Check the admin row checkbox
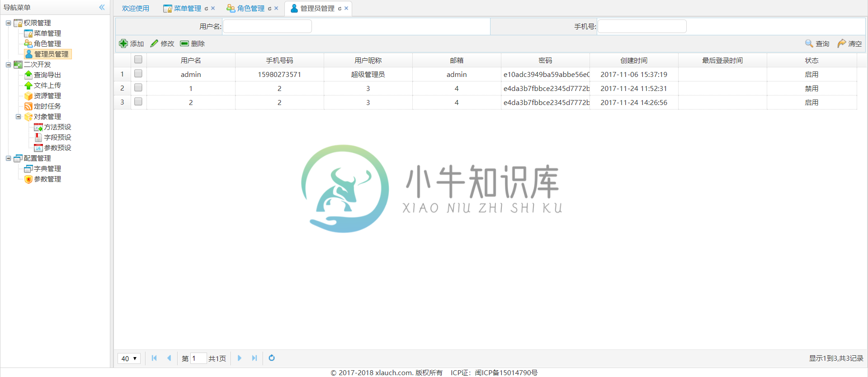Image resolution: width=868 pixels, height=377 pixels. 138,73
